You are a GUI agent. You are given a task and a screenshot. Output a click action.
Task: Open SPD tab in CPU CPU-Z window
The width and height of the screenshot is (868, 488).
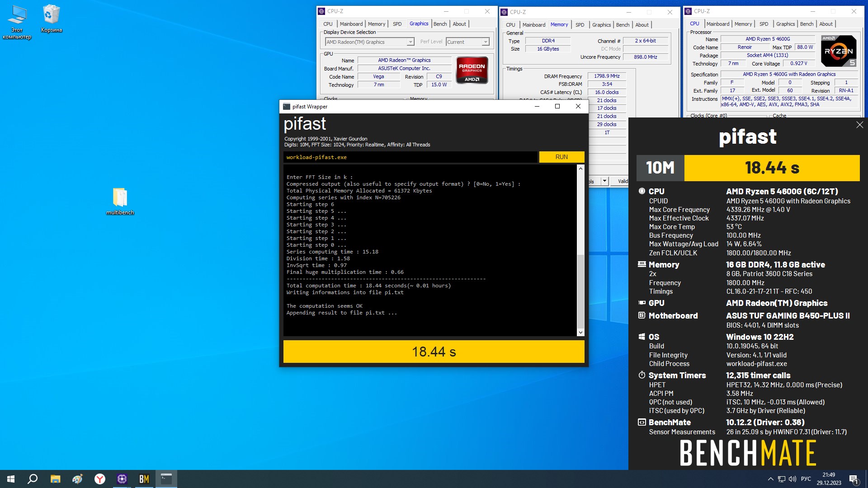764,24
